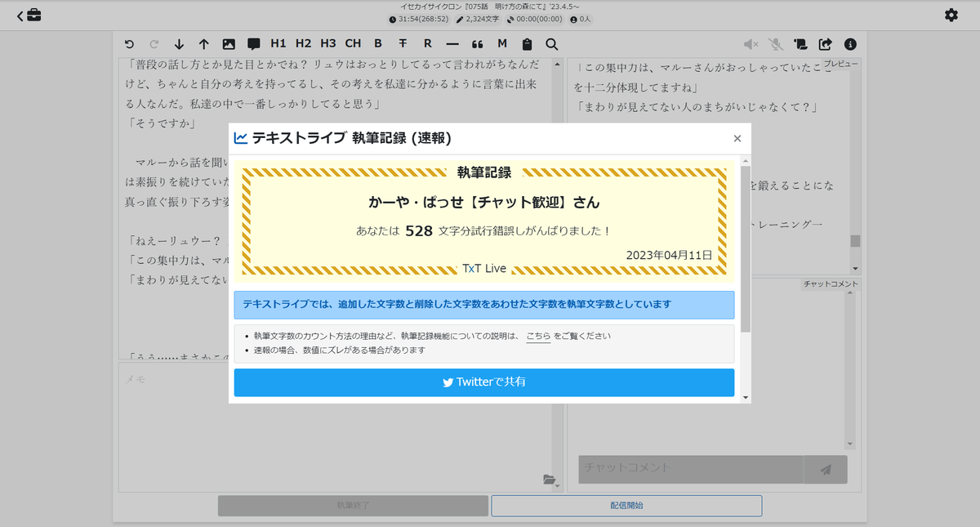
Task: Open settings with the gear icon
Action: tap(951, 15)
